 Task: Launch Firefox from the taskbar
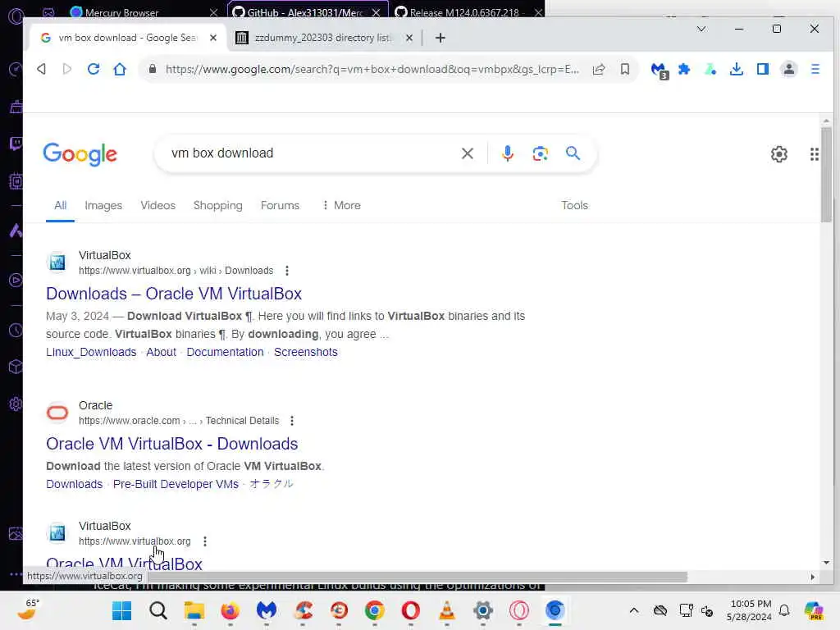[x=231, y=610]
